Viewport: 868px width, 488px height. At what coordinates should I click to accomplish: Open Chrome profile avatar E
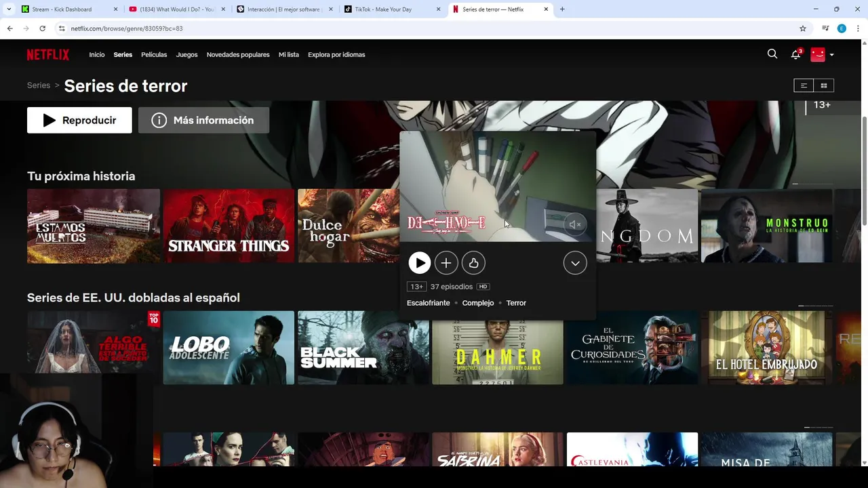842,28
